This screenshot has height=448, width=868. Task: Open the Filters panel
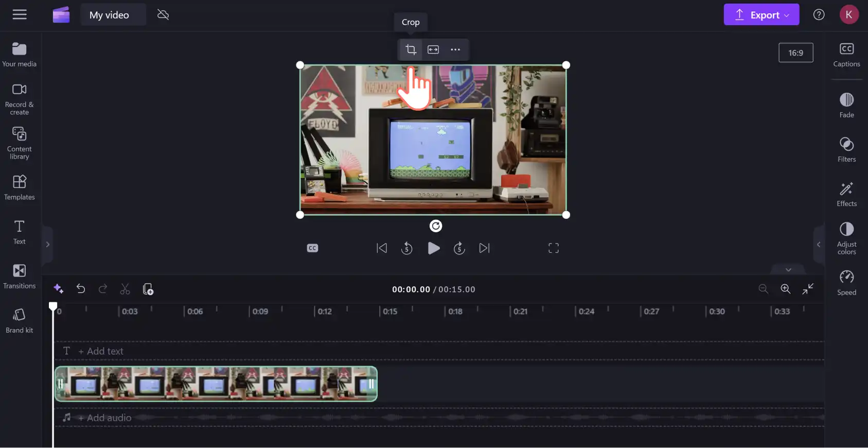[x=846, y=150]
